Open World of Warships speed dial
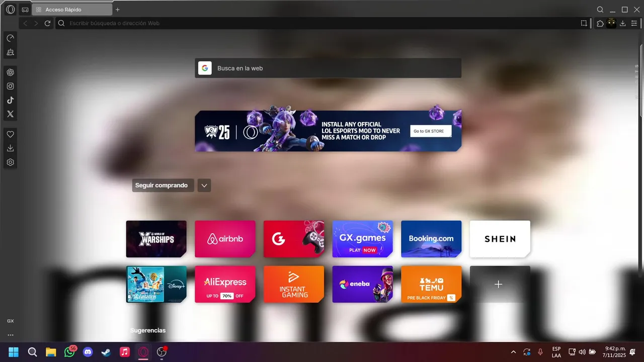This screenshot has width=644, height=362. [x=156, y=239]
